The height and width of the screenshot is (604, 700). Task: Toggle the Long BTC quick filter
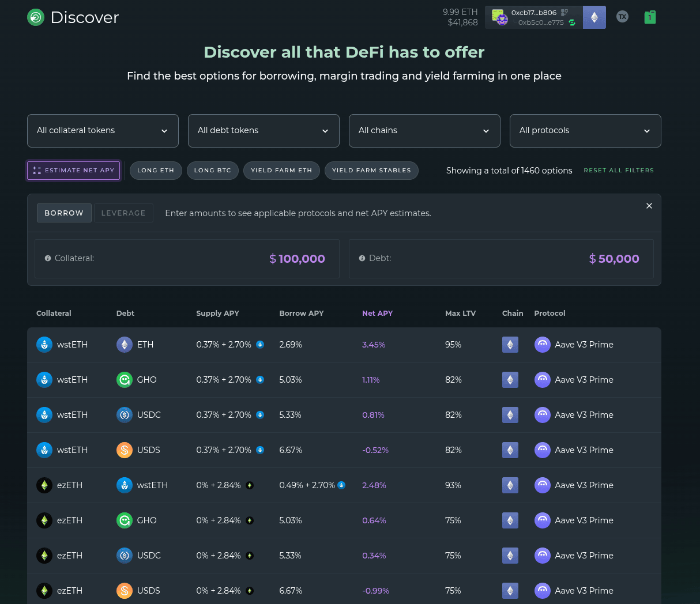pyautogui.click(x=213, y=171)
